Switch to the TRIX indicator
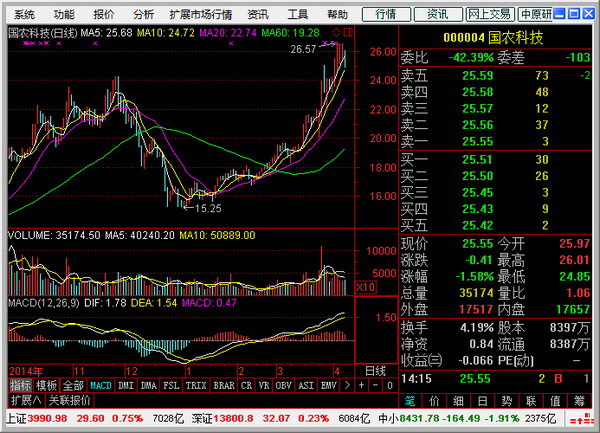The height and width of the screenshot is (433, 600). pyautogui.click(x=198, y=385)
